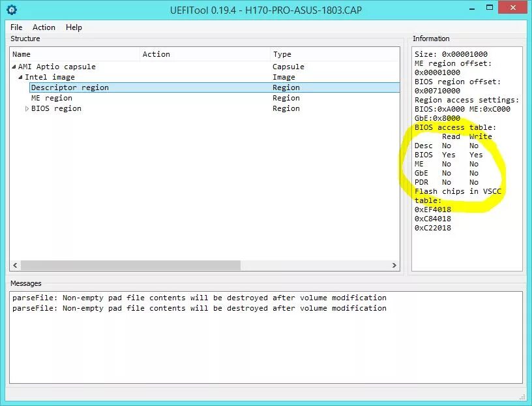Click the 0x00710000 BIOS offset value
Image resolution: width=532 pixels, height=406 pixels.
437,91
